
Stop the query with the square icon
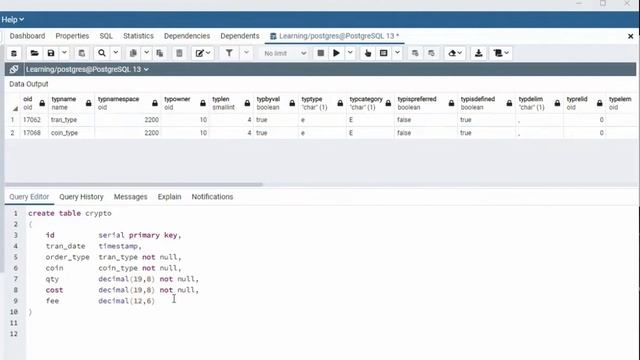321,53
